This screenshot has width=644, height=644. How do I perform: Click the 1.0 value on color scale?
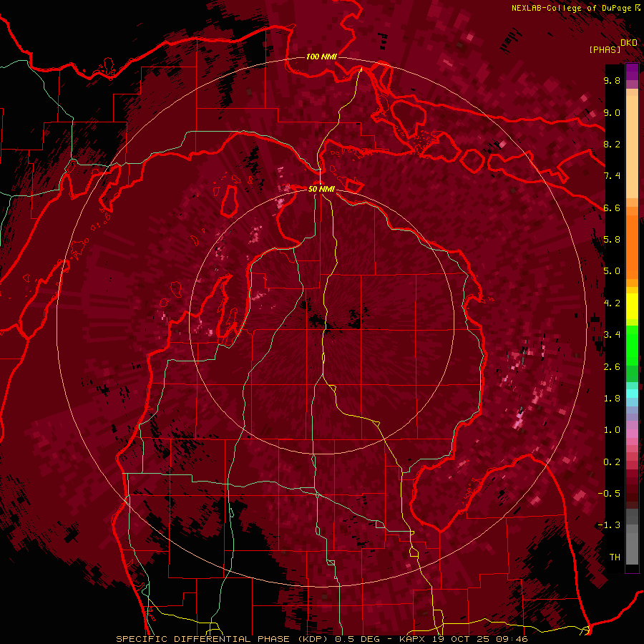pos(612,430)
